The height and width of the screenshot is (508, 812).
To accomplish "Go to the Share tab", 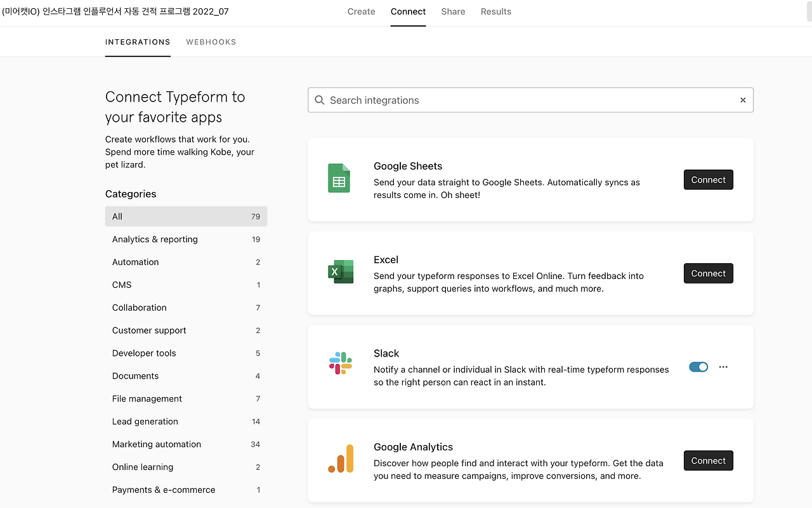I will (453, 11).
